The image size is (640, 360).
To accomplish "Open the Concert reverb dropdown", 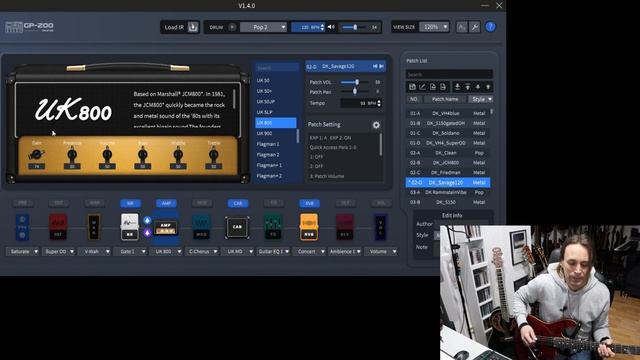I will click(309, 251).
